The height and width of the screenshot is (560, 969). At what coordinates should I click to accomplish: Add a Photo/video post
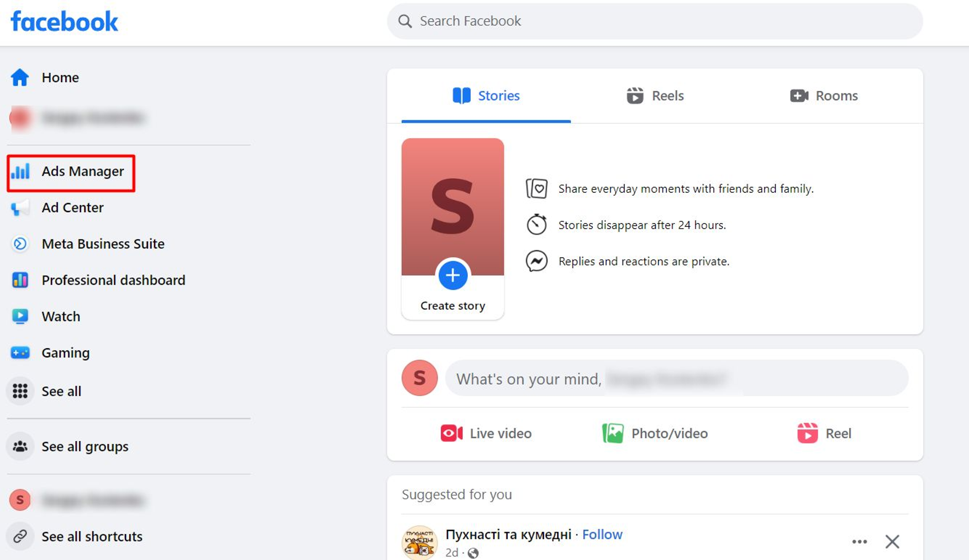[655, 434]
